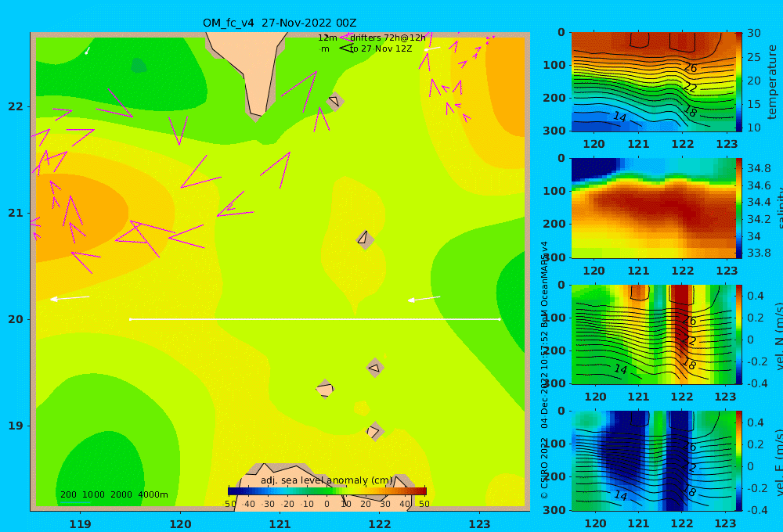
Task: Click the white current arrow near longitude 119
Action: pyautogui.click(x=70, y=298)
